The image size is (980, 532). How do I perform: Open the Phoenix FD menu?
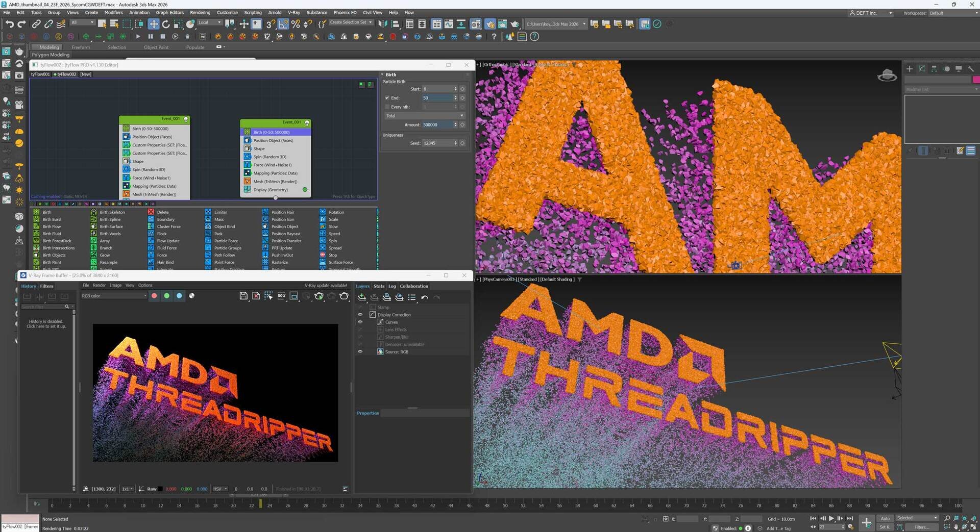pos(345,13)
